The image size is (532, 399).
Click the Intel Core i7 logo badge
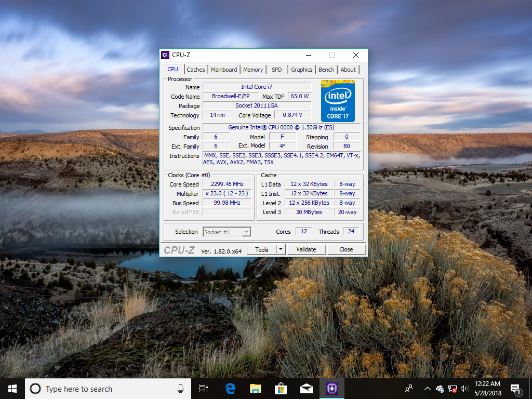coord(338,101)
